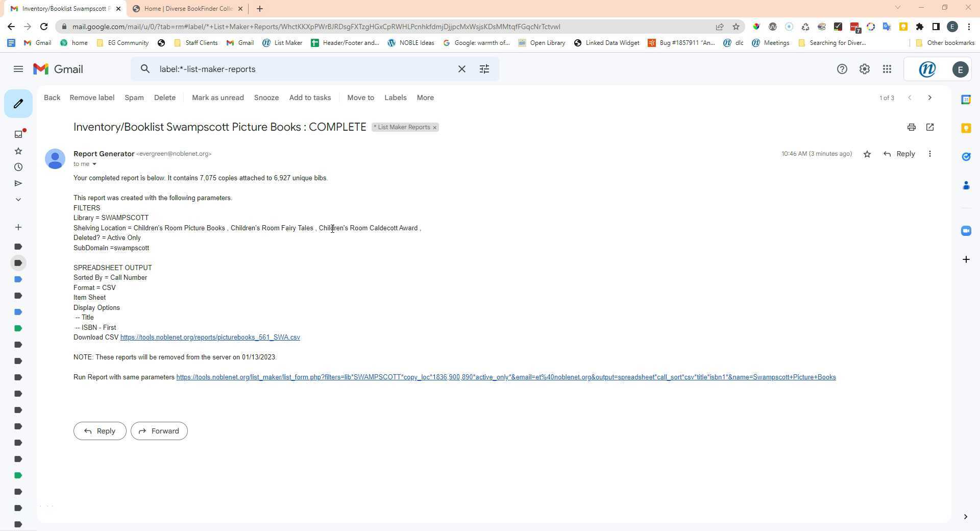Click the Download CSV link
This screenshot has width=980, height=531.
(210, 337)
